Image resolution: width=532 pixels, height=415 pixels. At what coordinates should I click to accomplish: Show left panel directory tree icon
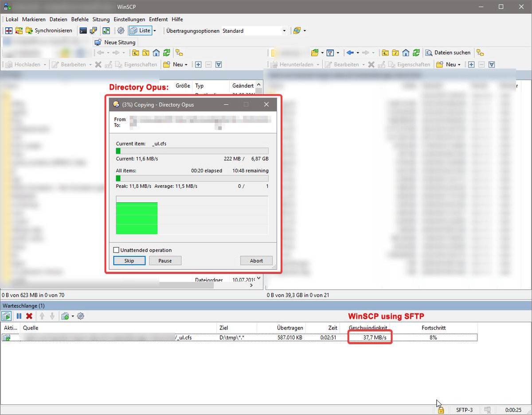[179, 53]
